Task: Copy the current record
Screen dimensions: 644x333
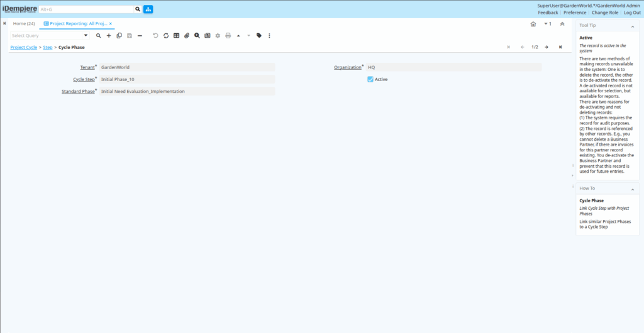Action: pos(119,36)
